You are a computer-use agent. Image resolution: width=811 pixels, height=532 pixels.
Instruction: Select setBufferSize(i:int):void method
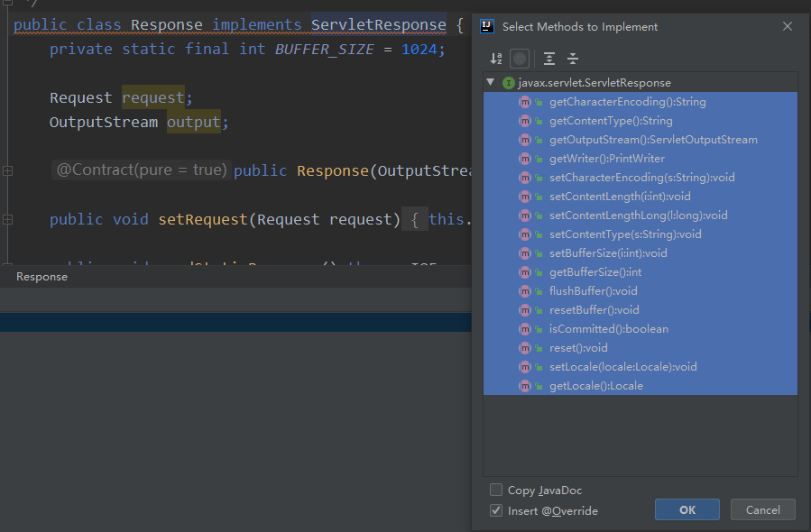[641, 253]
